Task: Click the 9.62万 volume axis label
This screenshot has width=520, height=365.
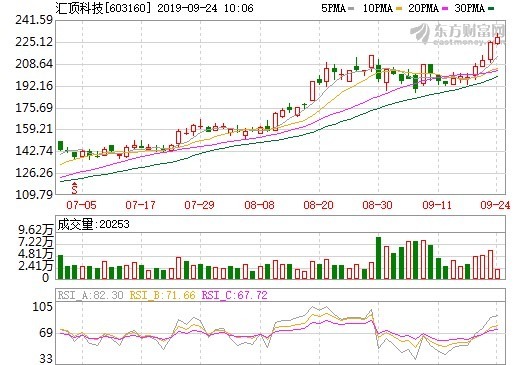Action: [36, 230]
